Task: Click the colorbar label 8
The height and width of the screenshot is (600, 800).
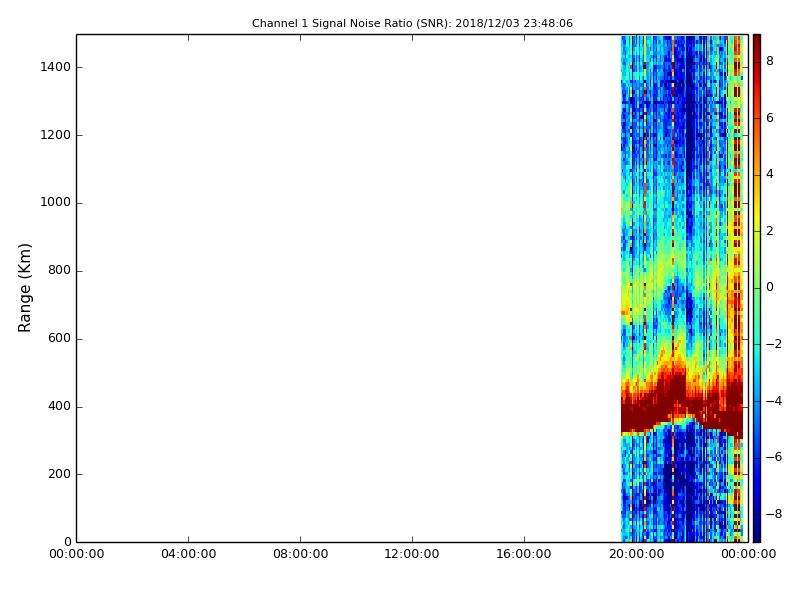Action: [770, 61]
